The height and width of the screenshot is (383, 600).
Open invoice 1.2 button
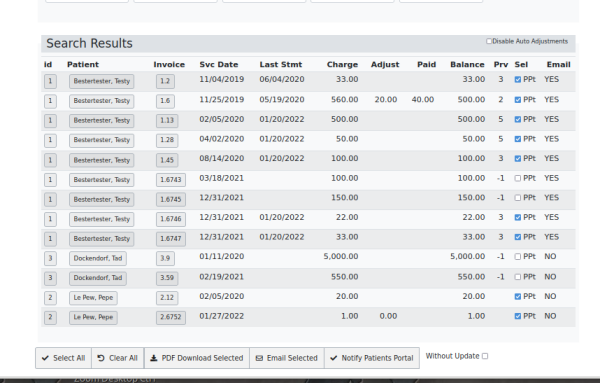(x=165, y=81)
